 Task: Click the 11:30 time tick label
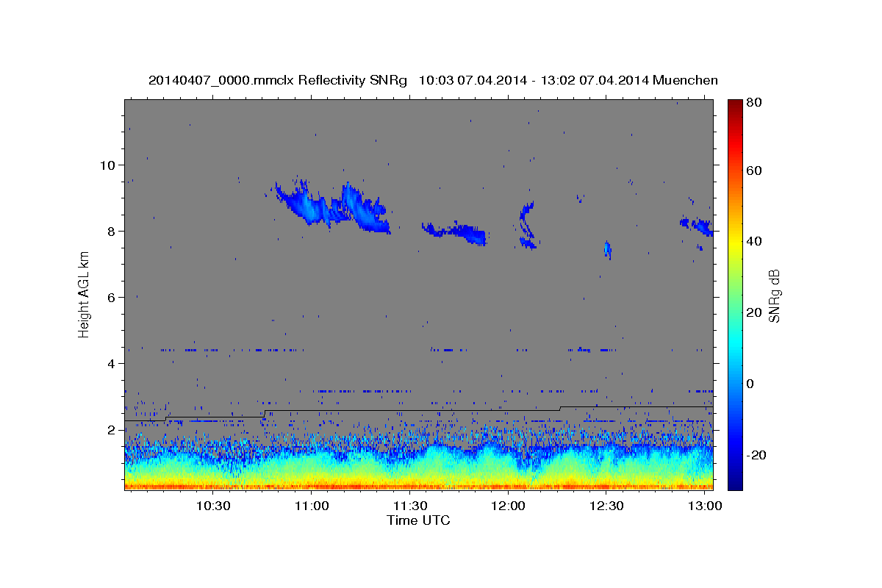(x=410, y=506)
